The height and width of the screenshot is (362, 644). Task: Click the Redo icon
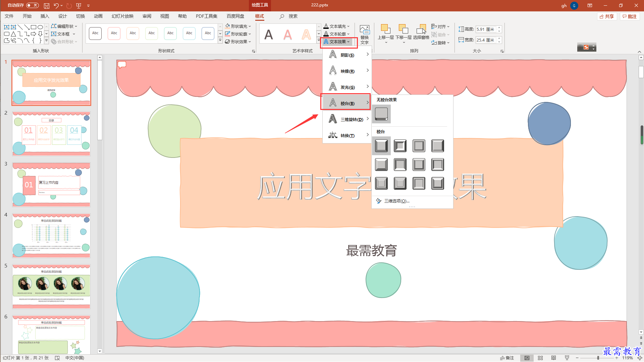(x=69, y=6)
